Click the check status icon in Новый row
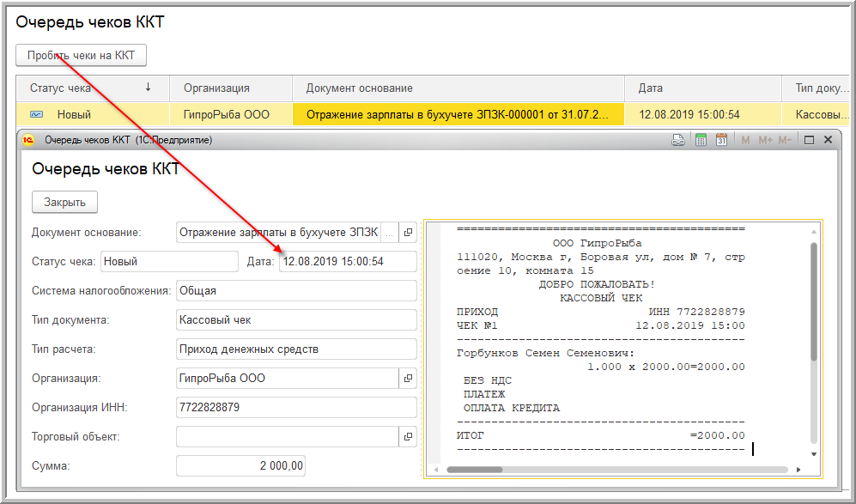The width and height of the screenshot is (856, 504). tap(37, 114)
